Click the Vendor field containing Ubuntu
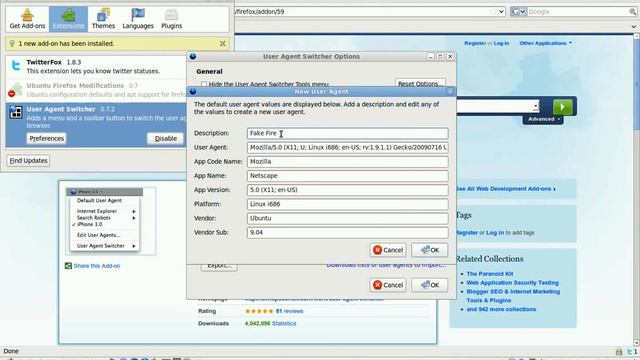The height and width of the screenshot is (360, 640). [347, 218]
